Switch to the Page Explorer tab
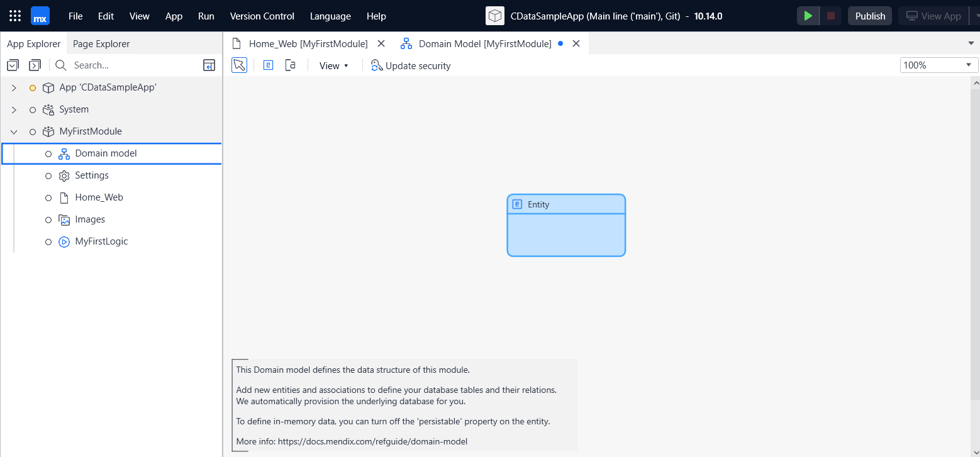Image resolution: width=980 pixels, height=457 pixels. tap(101, 44)
